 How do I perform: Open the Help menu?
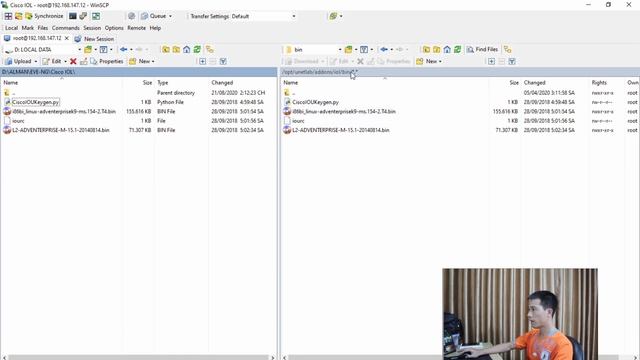click(x=155, y=28)
